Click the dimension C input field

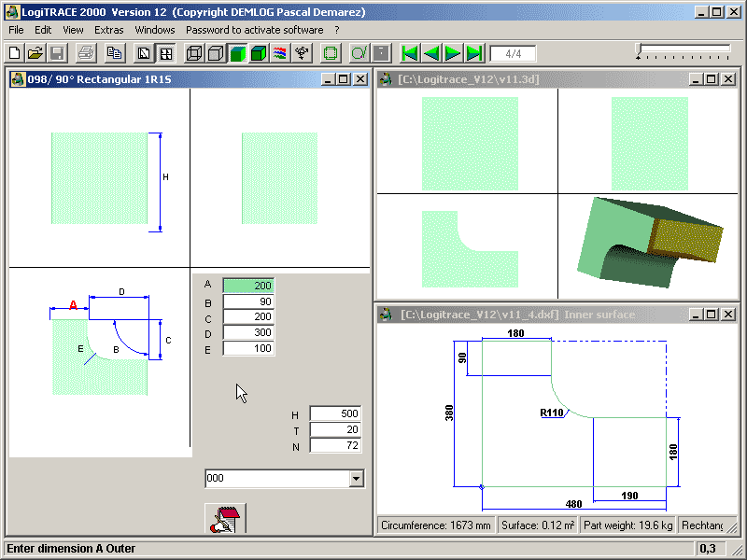click(248, 316)
